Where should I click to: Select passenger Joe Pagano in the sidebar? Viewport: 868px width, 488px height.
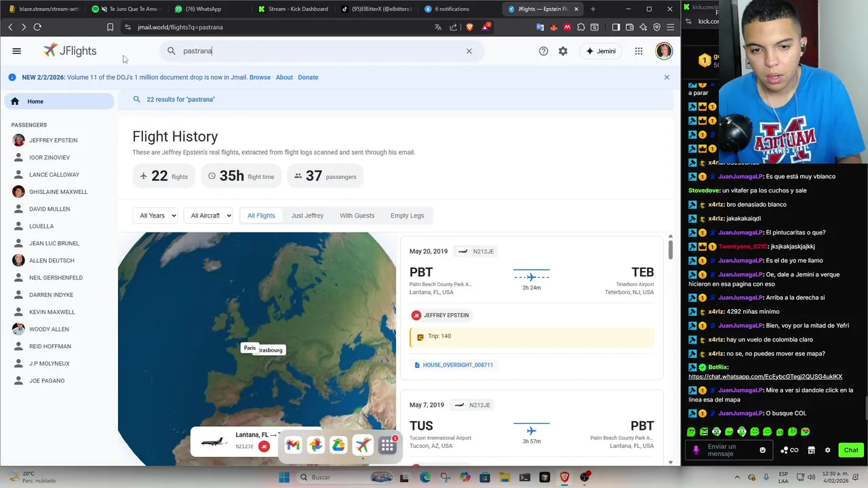(47, 381)
